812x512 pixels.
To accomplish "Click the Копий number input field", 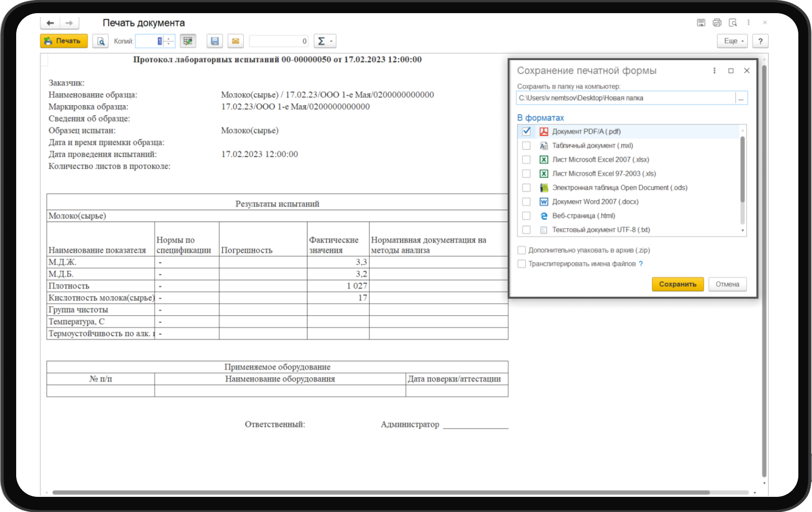I will [150, 41].
